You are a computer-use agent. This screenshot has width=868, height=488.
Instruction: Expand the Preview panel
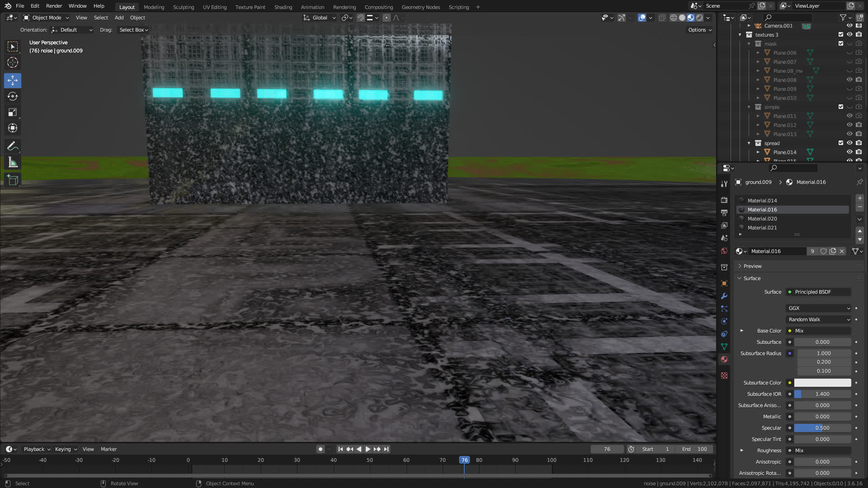point(752,266)
